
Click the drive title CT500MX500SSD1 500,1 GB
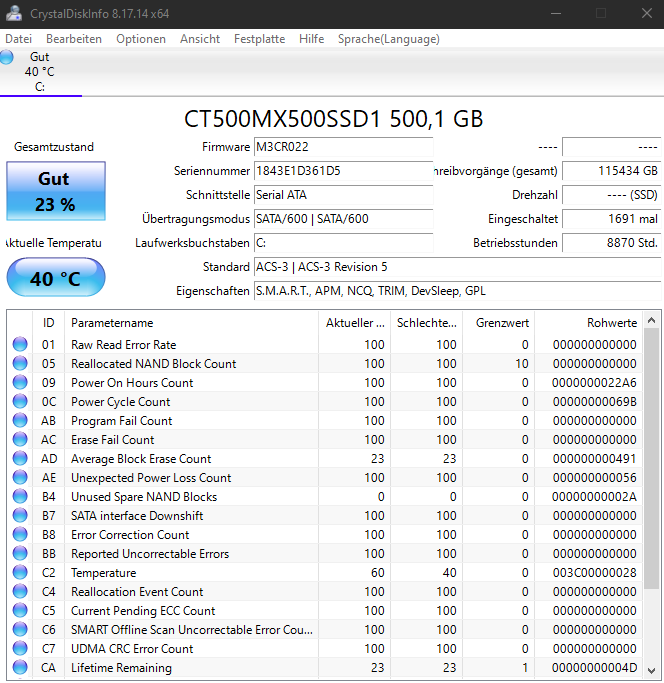coord(333,119)
